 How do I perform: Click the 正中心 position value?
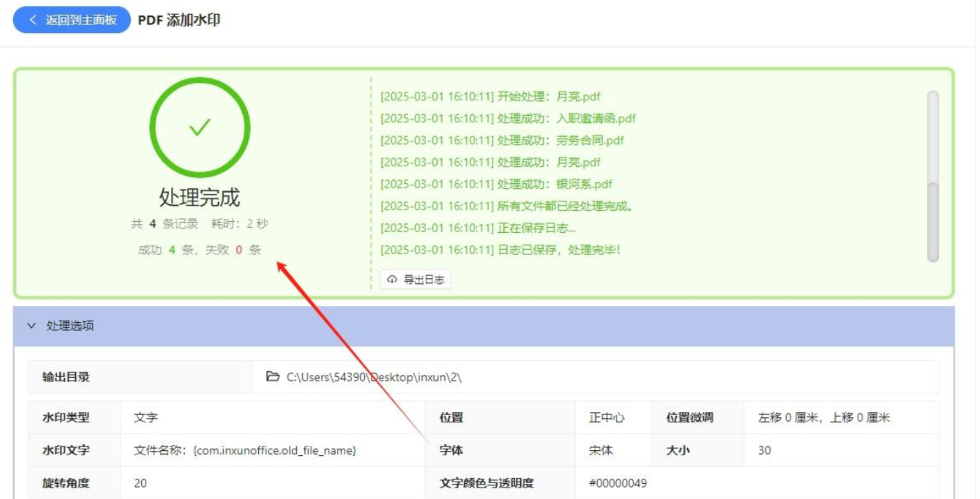[x=606, y=417]
